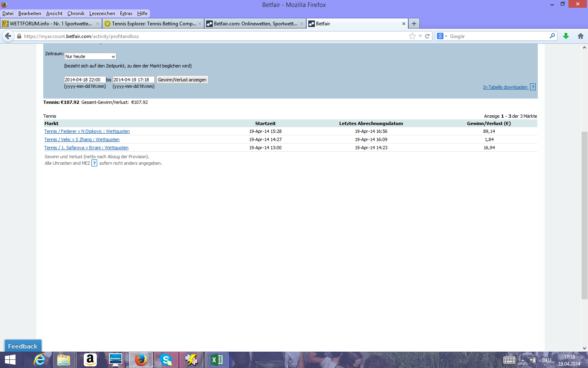This screenshot has height=368, width=588.
Task: Open Excel from the taskbar
Action: [x=217, y=360]
